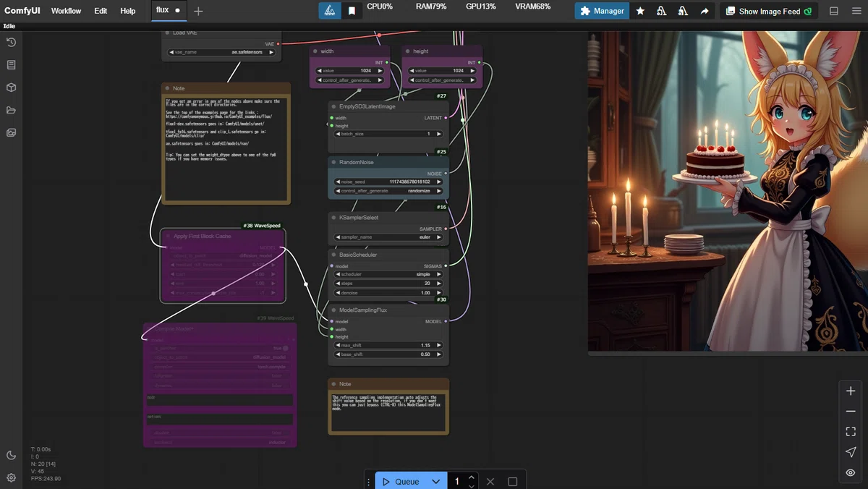Viewport: 868px width, 489px height.
Task: Open the image gallery sidebar icon
Action: 11,132
